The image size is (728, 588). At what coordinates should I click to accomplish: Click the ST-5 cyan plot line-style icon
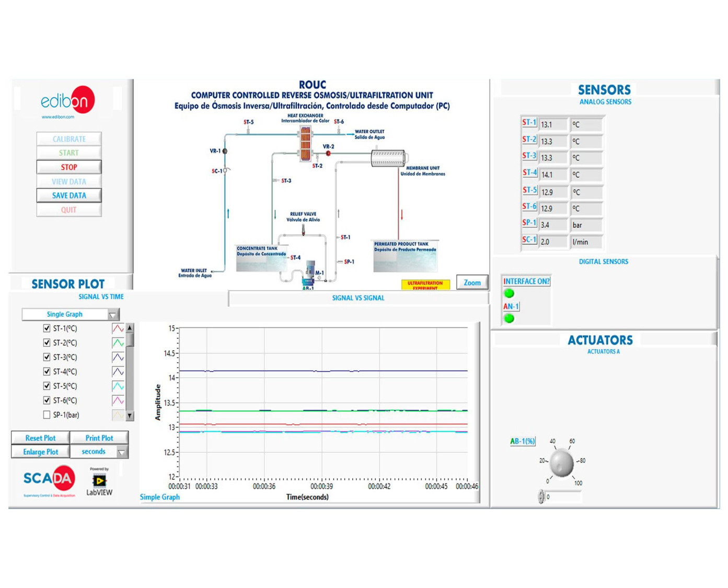tap(118, 386)
